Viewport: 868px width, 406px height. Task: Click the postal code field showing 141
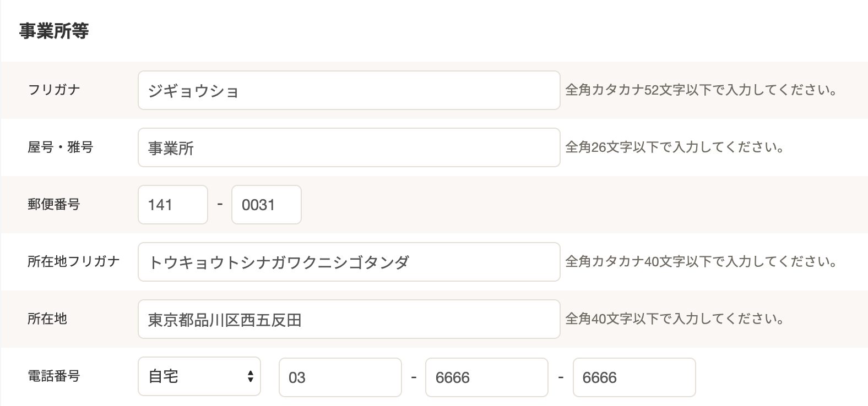[x=172, y=205]
